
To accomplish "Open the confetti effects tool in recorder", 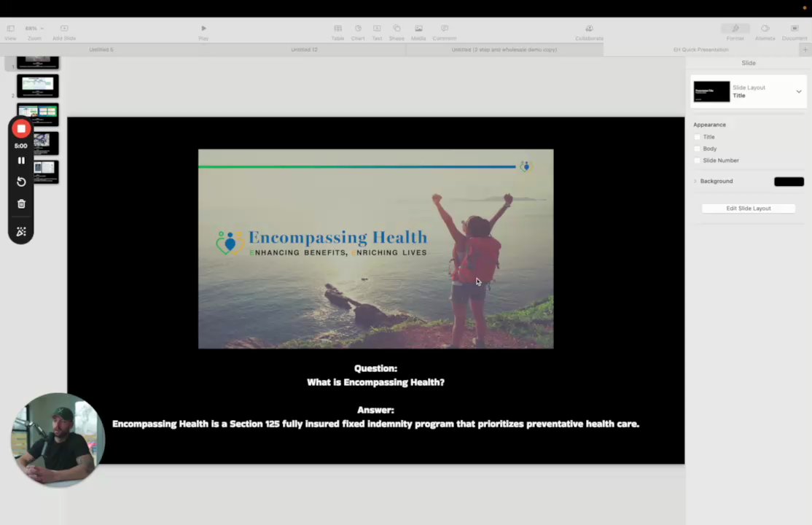I will click(x=21, y=232).
